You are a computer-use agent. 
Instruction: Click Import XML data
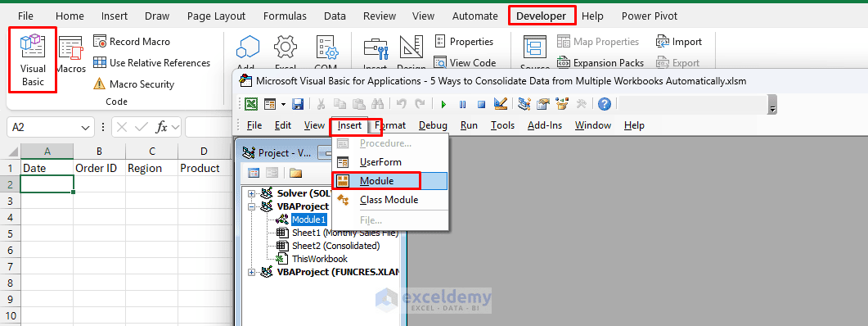(x=679, y=42)
